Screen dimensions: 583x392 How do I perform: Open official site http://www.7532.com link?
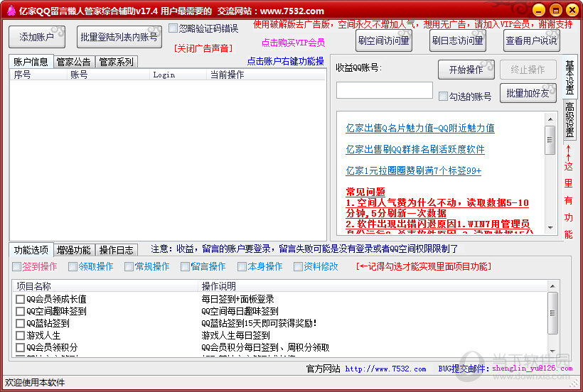tap(385, 369)
